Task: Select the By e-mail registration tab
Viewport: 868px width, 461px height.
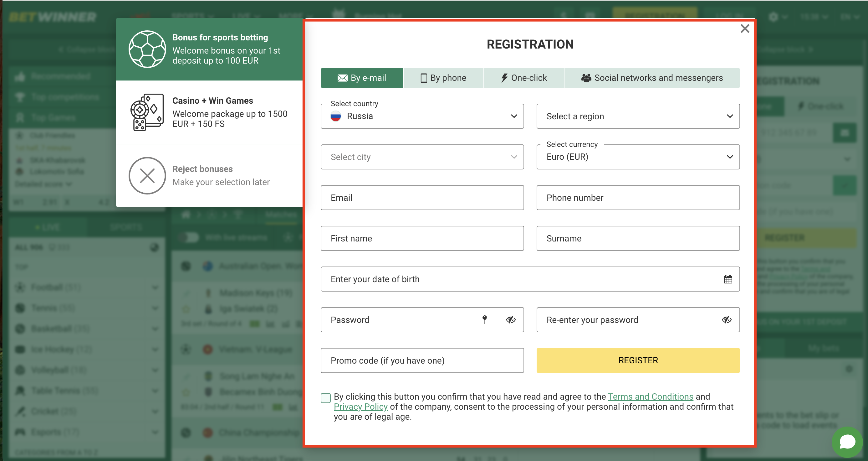Action: (x=361, y=78)
